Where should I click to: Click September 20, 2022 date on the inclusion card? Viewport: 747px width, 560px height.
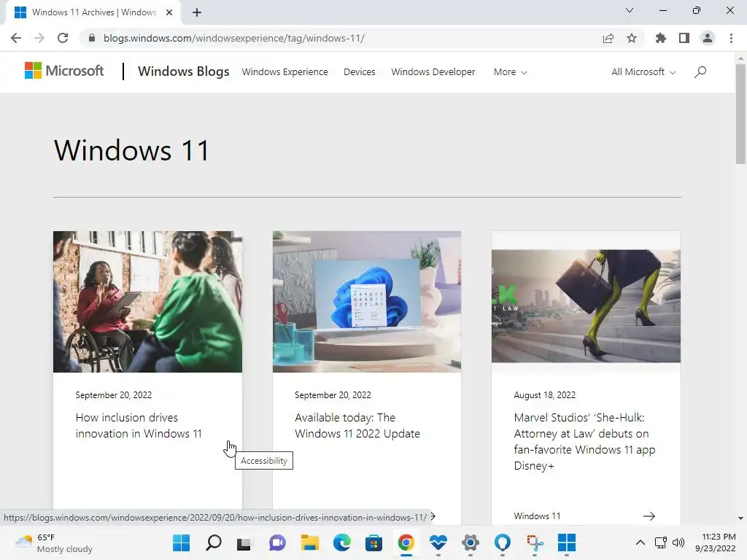[113, 395]
